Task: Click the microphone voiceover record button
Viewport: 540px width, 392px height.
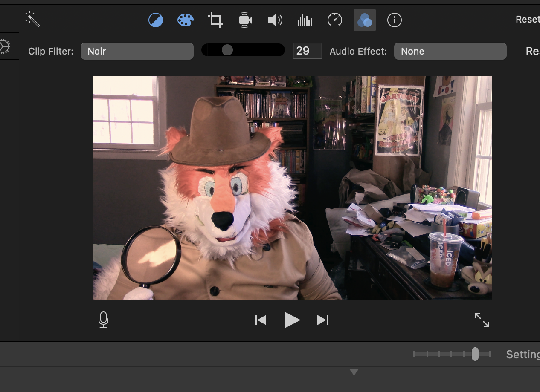Action: tap(103, 320)
